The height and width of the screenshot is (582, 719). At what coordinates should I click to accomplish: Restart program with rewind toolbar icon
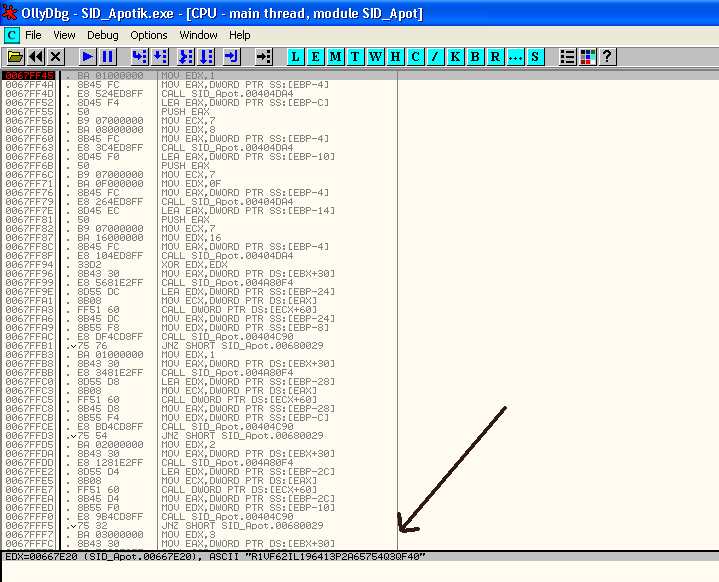click(36, 57)
